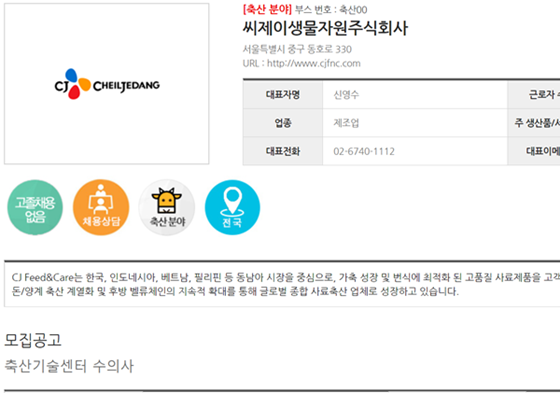The width and height of the screenshot is (560, 393).
Task: Click the address 서울특별시 중구 동호로 330
Action: 297,49
